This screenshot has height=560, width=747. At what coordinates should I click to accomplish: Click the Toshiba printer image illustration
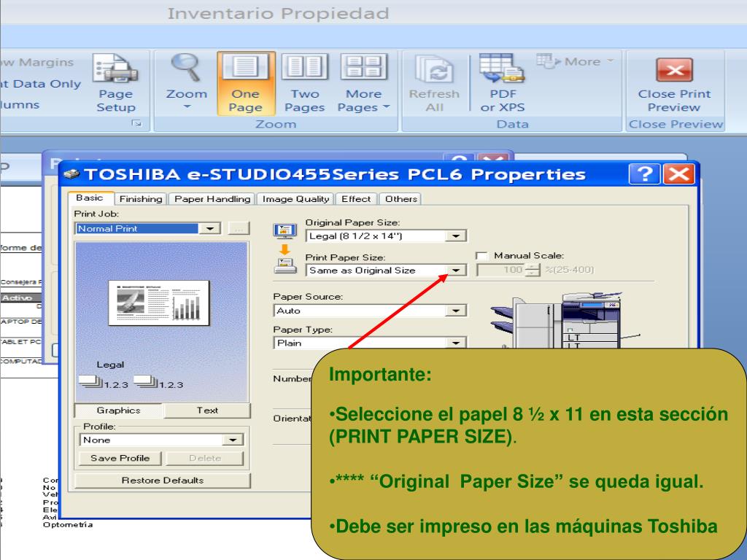[x=565, y=320]
